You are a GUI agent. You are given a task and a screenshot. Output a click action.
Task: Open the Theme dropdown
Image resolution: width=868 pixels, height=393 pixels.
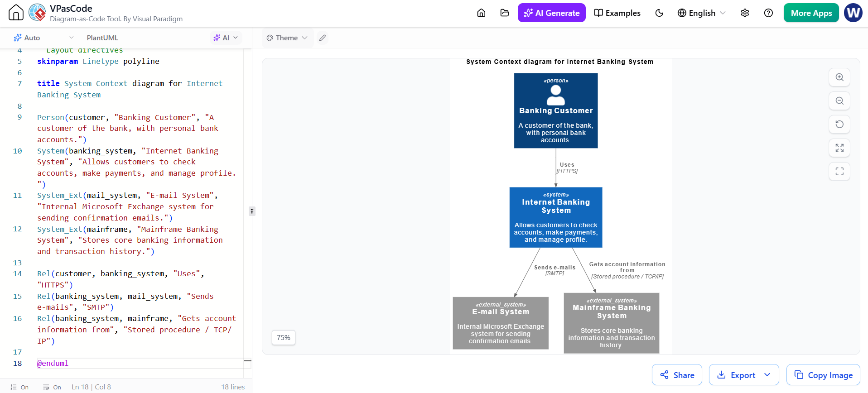point(287,38)
